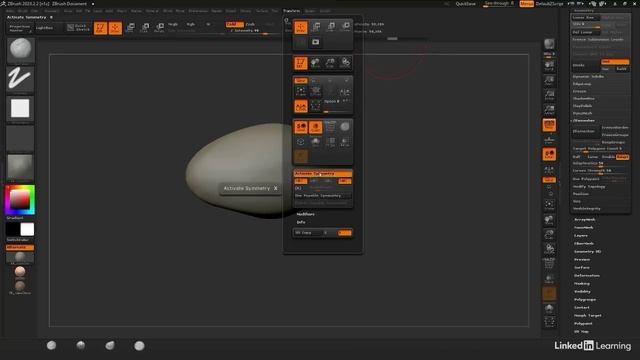The height and width of the screenshot is (360, 640).
Task: Select Move in Transform palette
Action: tap(316, 27)
